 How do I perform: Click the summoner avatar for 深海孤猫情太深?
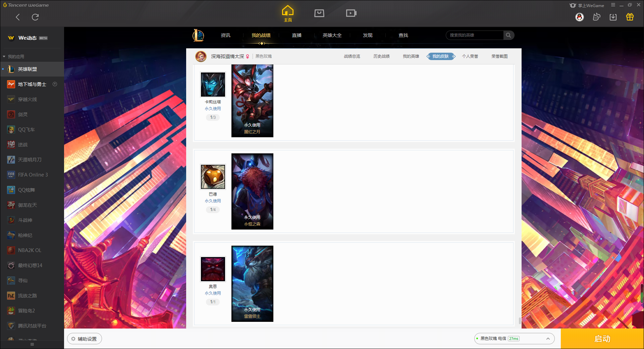[x=201, y=56]
